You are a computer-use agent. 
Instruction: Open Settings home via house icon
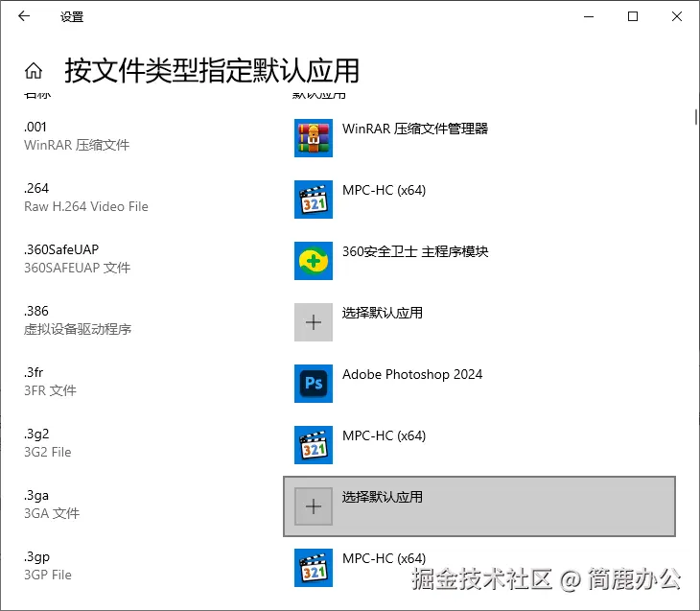click(x=34, y=71)
